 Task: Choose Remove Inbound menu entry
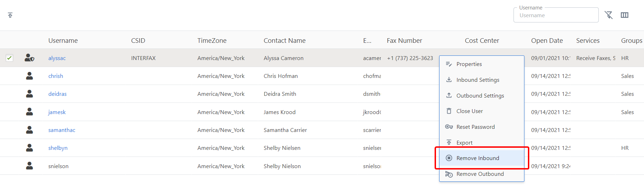coord(477,158)
